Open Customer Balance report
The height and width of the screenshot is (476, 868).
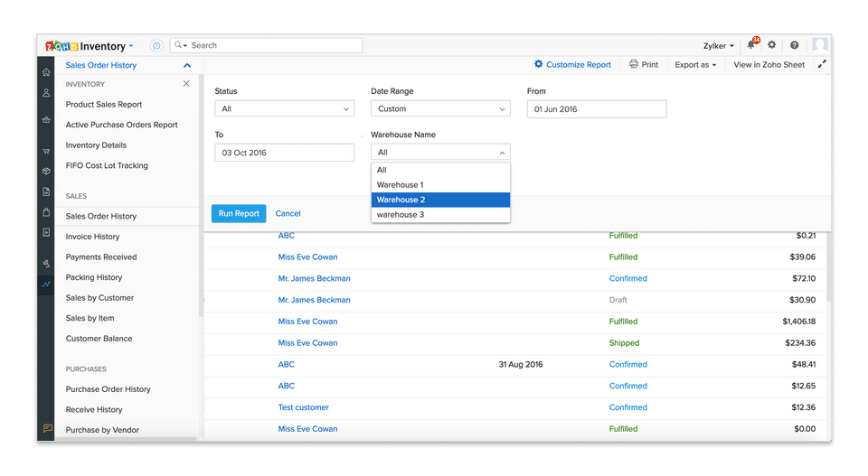pos(99,339)
